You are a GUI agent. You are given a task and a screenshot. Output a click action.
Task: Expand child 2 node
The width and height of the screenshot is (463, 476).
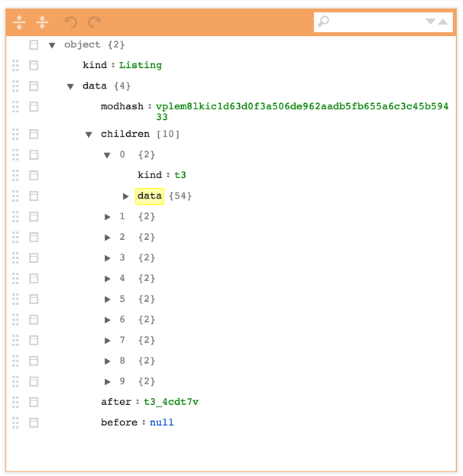pos(107,238)
